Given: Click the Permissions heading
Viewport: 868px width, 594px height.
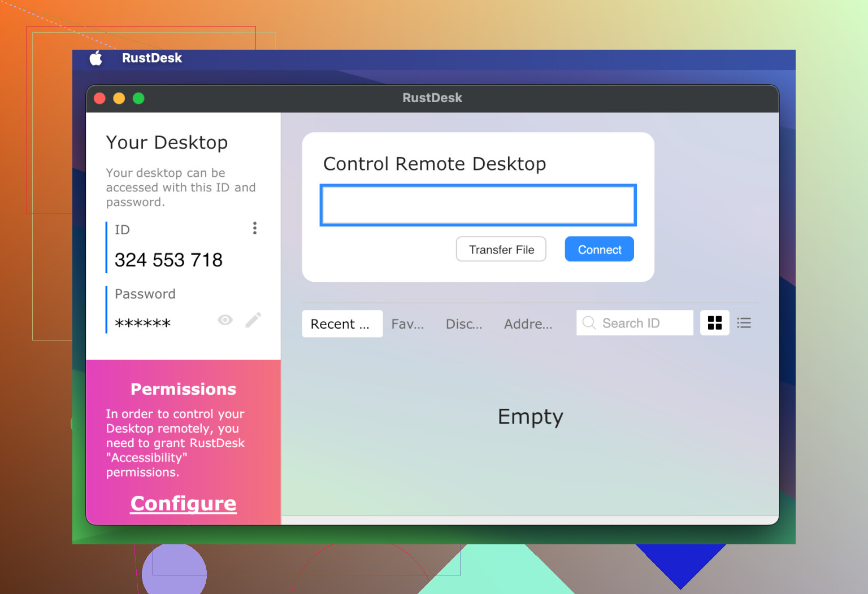Looking at the screenshot, I should [x=184, y=389].
